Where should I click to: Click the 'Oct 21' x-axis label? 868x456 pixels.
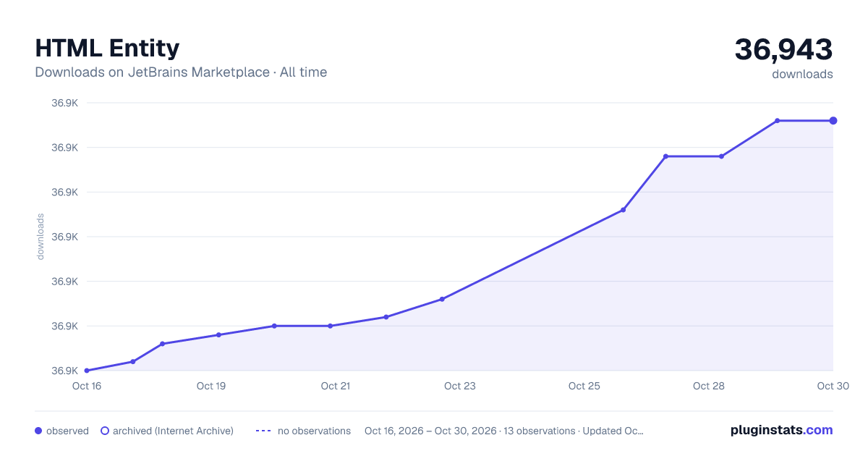[336, 386]
